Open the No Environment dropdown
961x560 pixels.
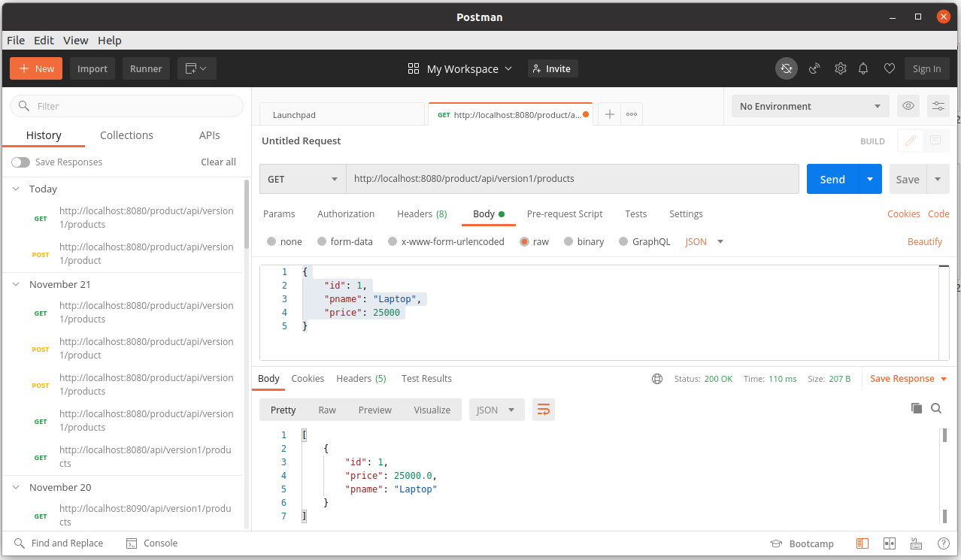tap(810, 107)
